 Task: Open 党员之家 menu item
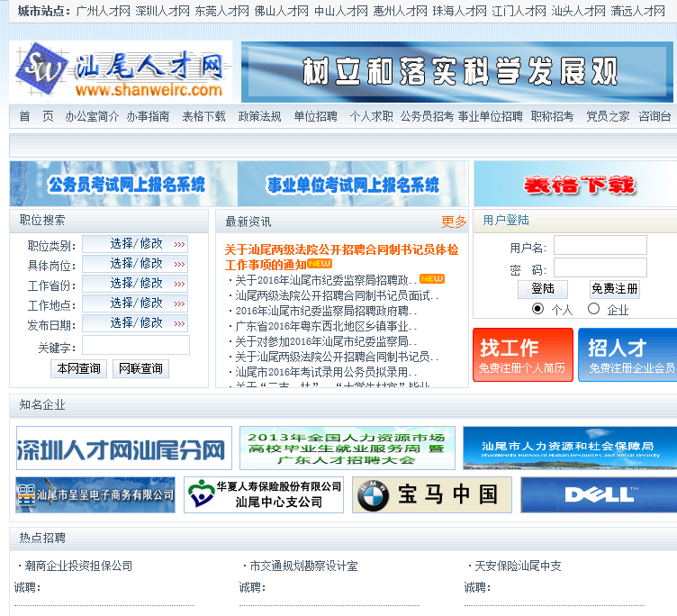pyautogui.click(x=608, y=117)
